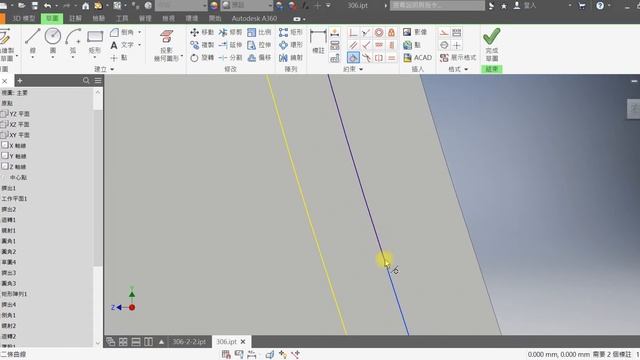
Task: Toggle XZ 平面 plane icon in browser
Action: tap(4, 124)
